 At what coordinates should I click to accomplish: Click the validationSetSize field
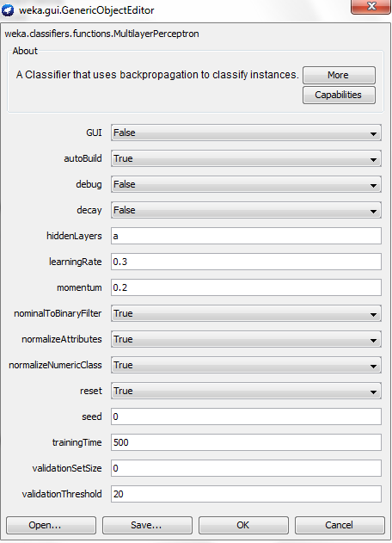[246, 468]
